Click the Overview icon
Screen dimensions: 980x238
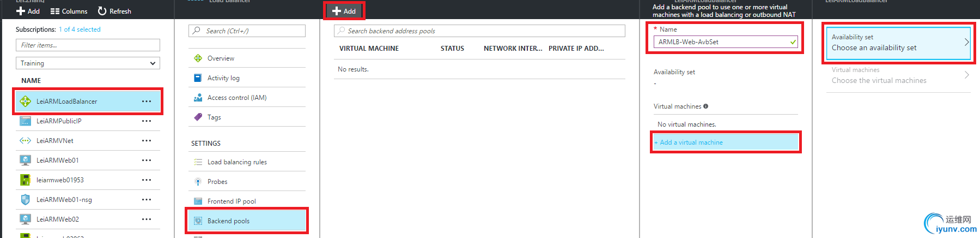tap(198, 58)
